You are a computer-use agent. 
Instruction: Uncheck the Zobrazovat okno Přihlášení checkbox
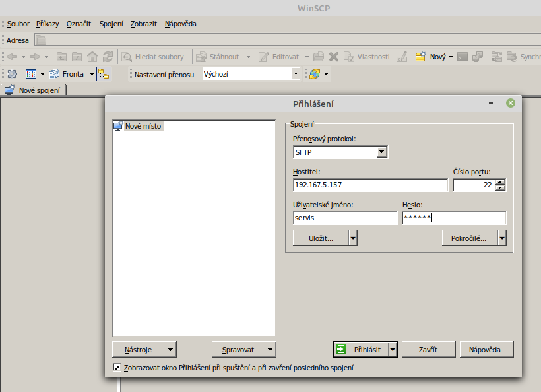pos(117,368)
